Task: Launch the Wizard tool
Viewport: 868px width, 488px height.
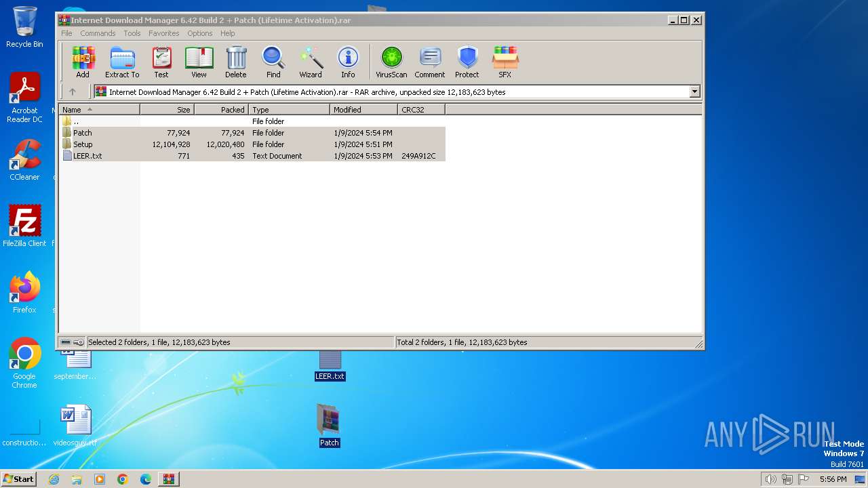Action: point(311,62)
